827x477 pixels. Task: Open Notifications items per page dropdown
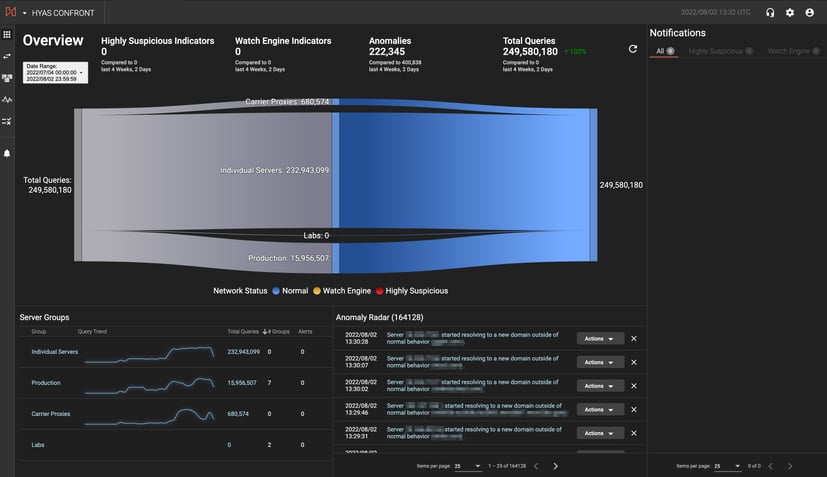(727, 466)
